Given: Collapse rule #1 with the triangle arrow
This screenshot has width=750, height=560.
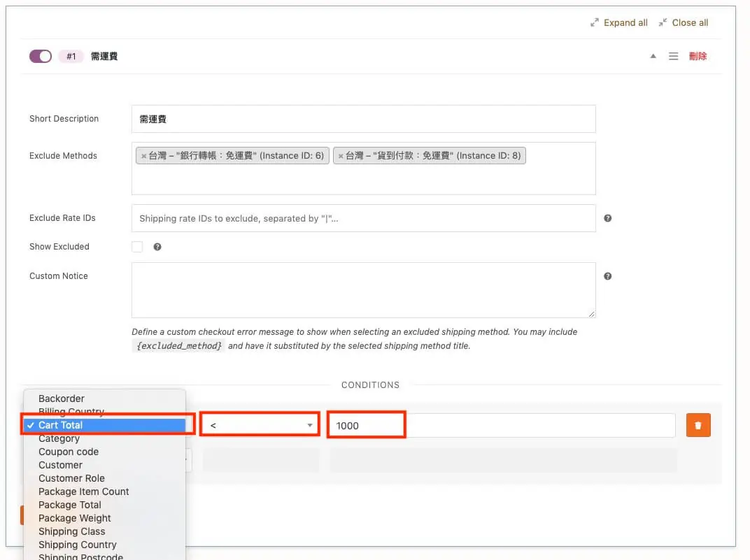Looking at the screenshot, I should (653, 57).
